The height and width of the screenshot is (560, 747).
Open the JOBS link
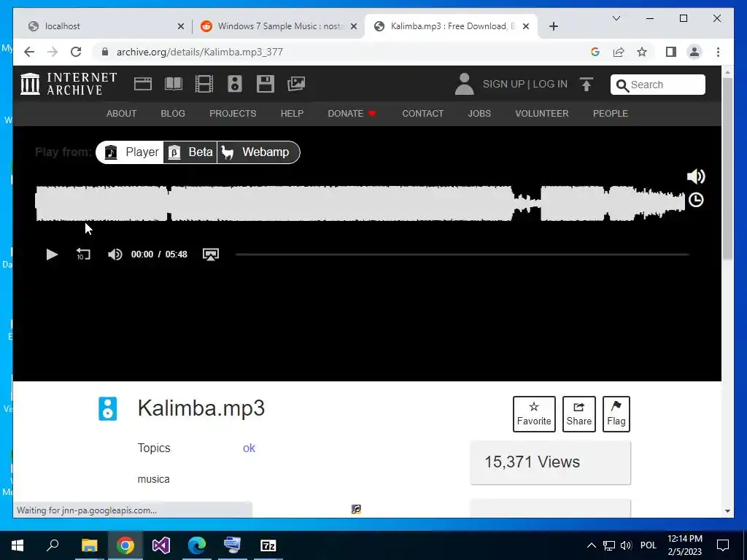(479, 113)
